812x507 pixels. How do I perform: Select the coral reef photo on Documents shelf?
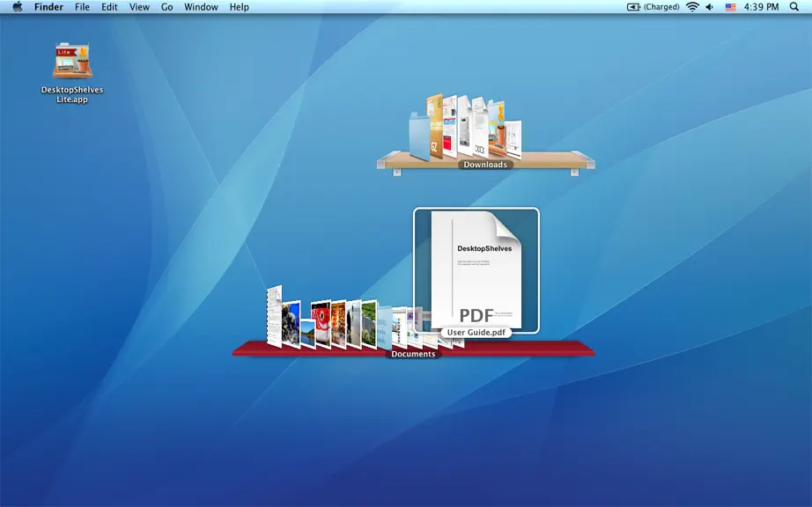click(x=291, y=325)
